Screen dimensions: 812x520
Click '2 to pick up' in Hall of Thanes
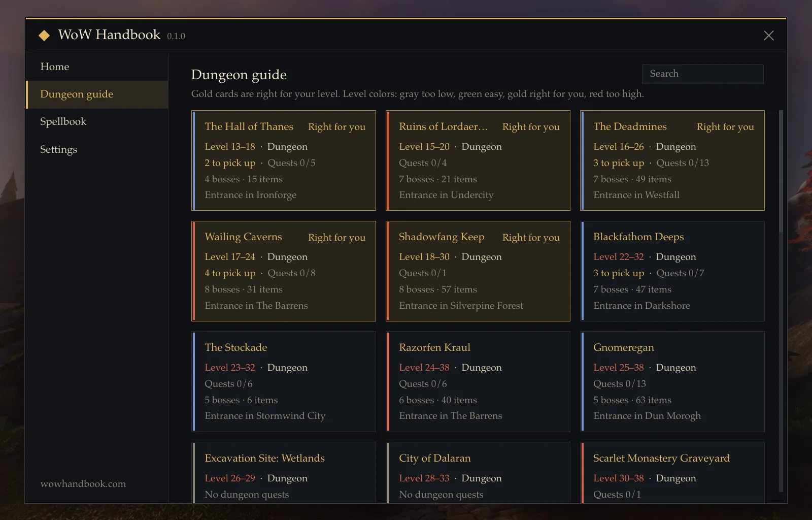coord(230,162)
